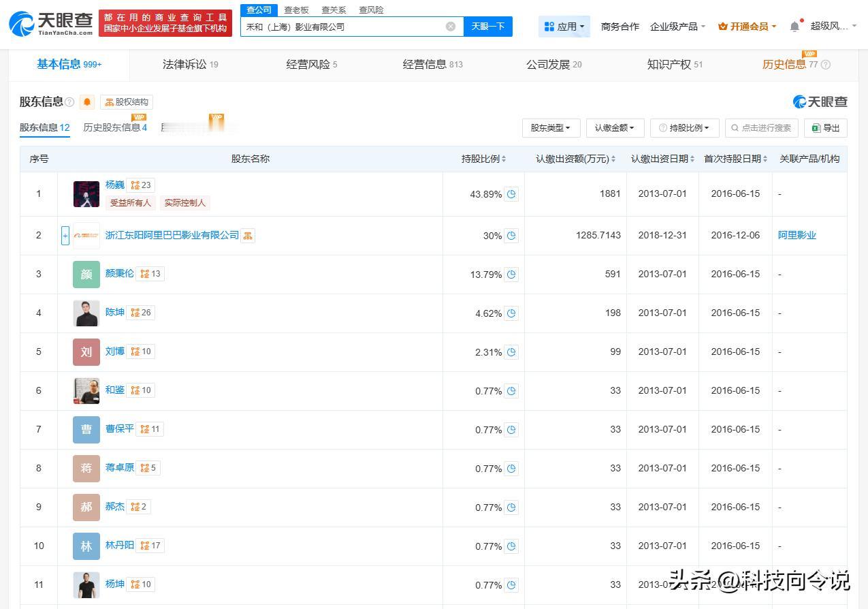Open the 商务合作 link
The width and height of the screenshot is (868, 609).
620,27
